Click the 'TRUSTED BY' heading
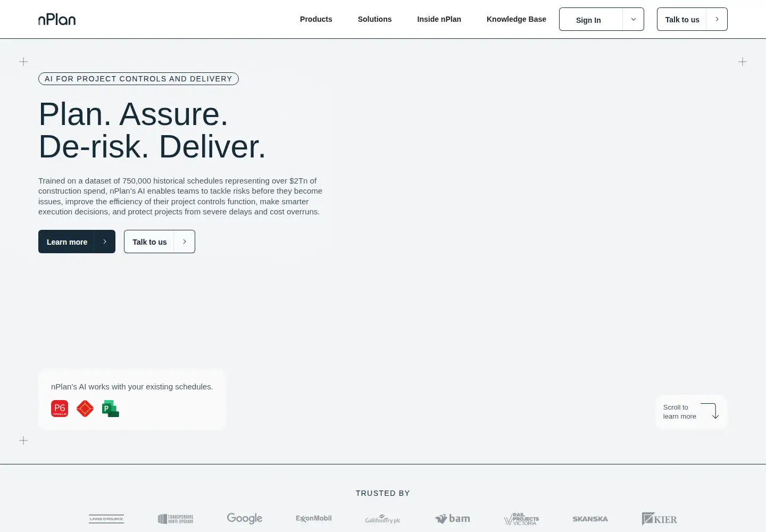 [383, 493]
